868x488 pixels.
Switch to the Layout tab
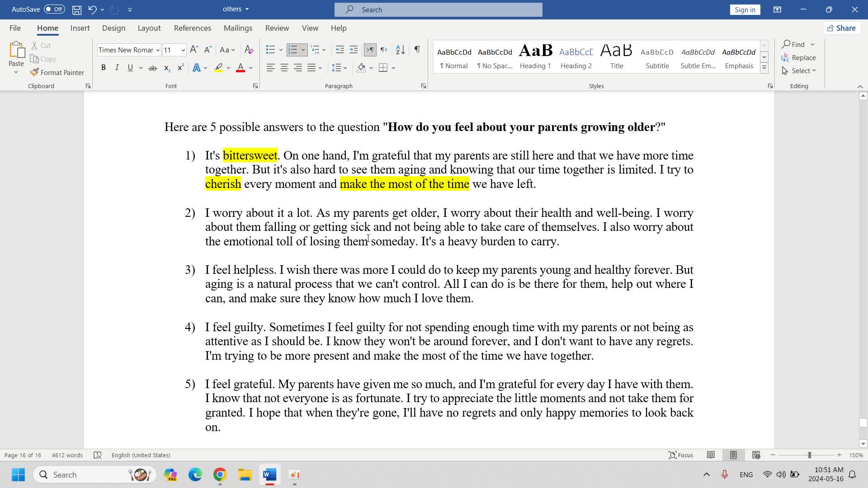[x=149, y=28]
